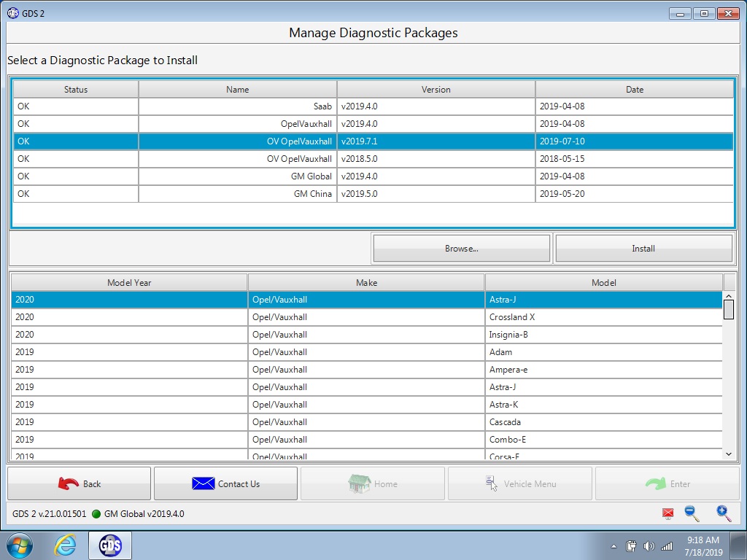Click the Browse... button

click(461, 248)
